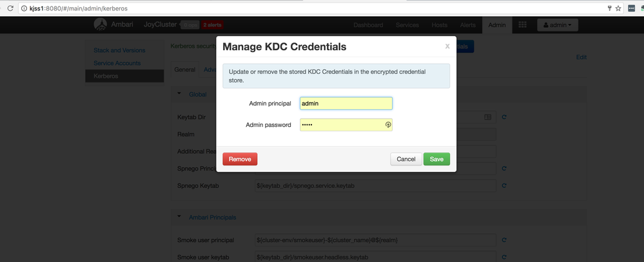Image resolution: width=644 pixels, height=262 pixels.
Task: Click the Ambari logo icon
Action: click(101, 24)
